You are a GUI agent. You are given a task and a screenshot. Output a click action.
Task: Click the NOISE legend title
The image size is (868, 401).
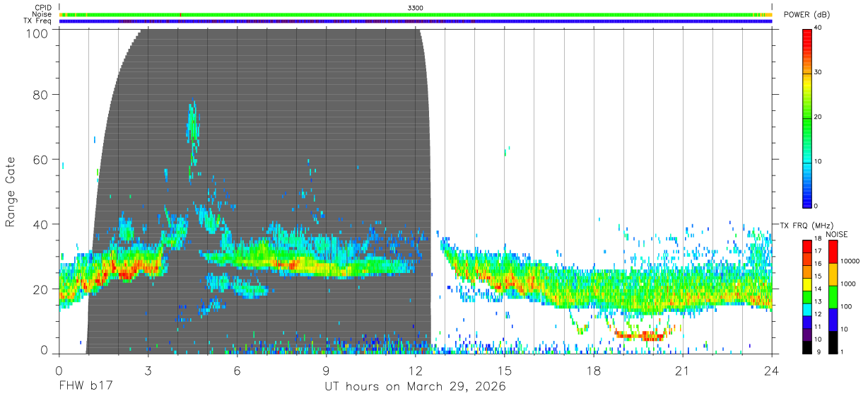836,234
